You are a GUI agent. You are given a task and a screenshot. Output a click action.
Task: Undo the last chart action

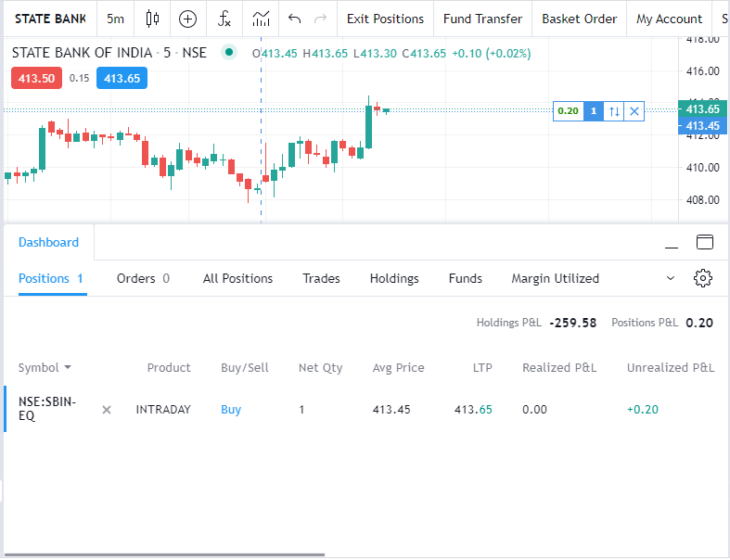(294, 19)
